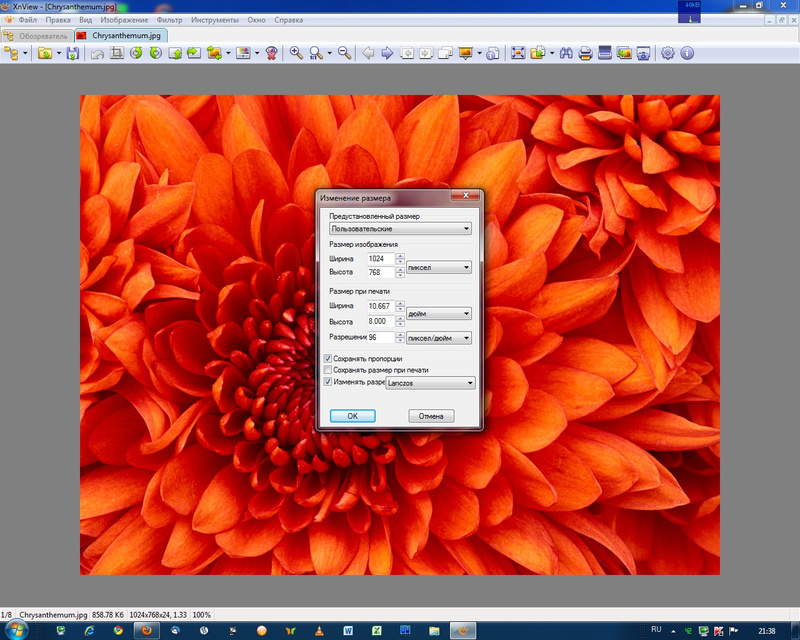Click the Save disk icon in toolbar
This screenshot has height=640, width=800.
pos(73,53)
